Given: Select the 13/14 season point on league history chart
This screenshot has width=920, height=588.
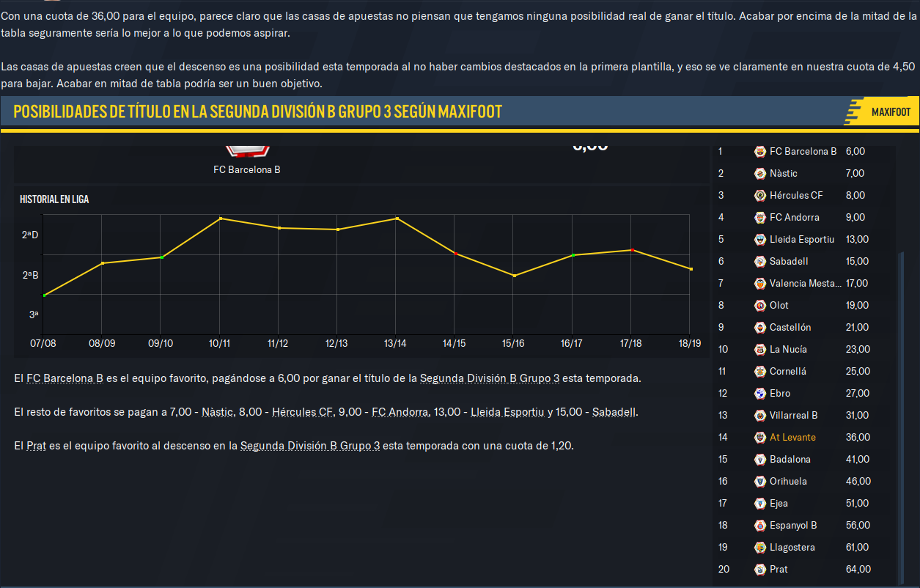Looking at the screenshot, I should pos(397,218).
